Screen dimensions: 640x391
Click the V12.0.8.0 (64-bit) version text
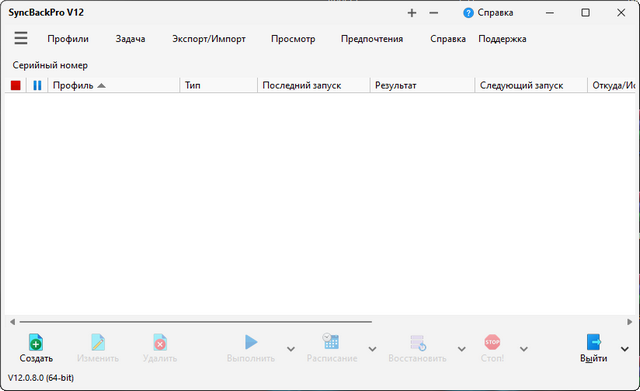point(41,378)
